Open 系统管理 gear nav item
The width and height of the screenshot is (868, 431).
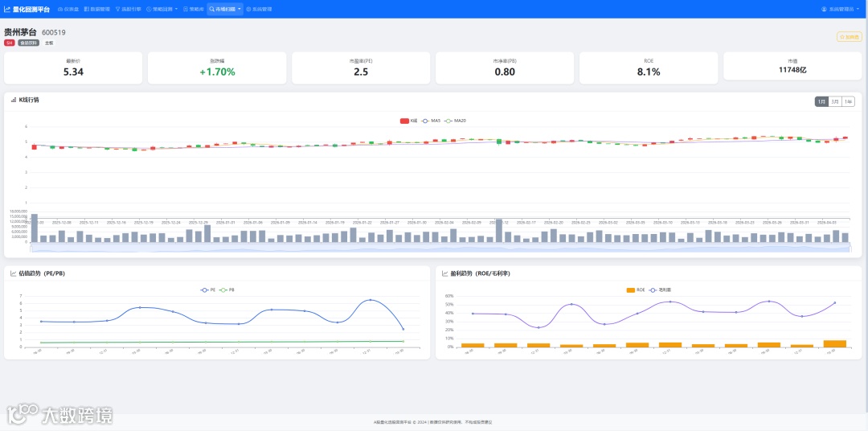point(259,10)
